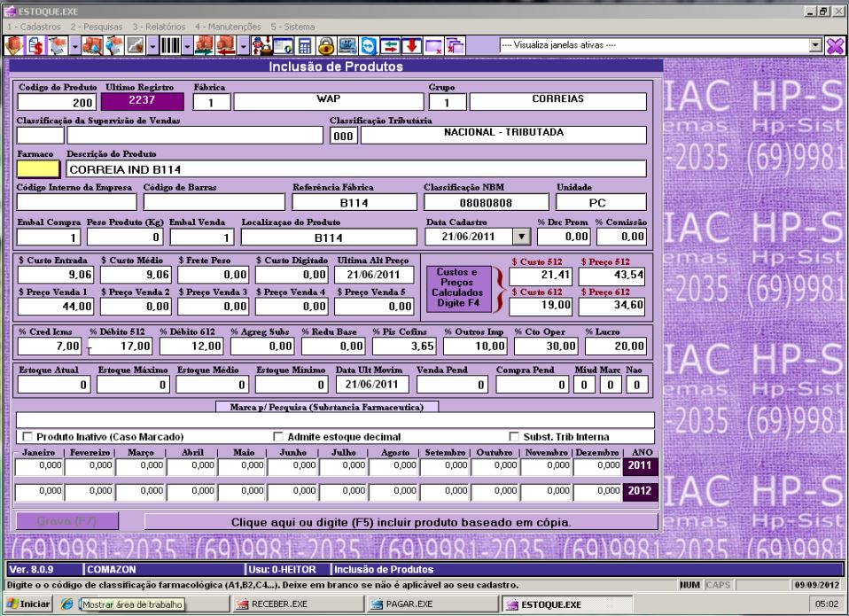Expand the Visualiza janelas ativas combo box
This screenshot has height=616, width=849.
(x=817, y=44)
